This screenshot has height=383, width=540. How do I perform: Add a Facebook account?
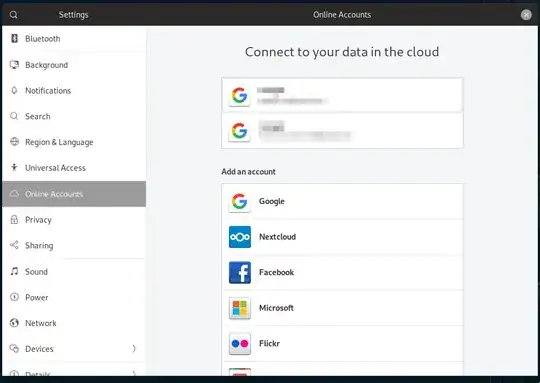(342, 272)
